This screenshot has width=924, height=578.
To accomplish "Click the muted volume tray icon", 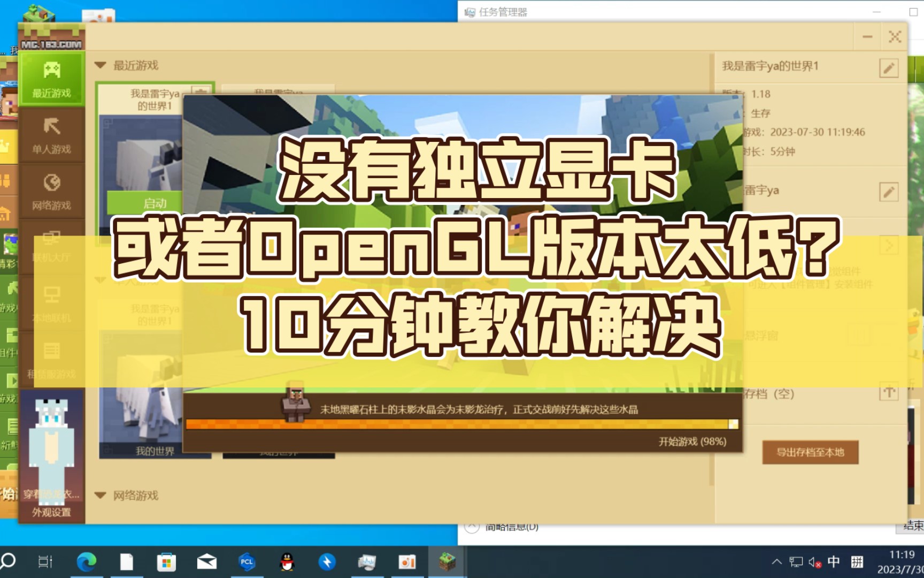I will (815, 562).
